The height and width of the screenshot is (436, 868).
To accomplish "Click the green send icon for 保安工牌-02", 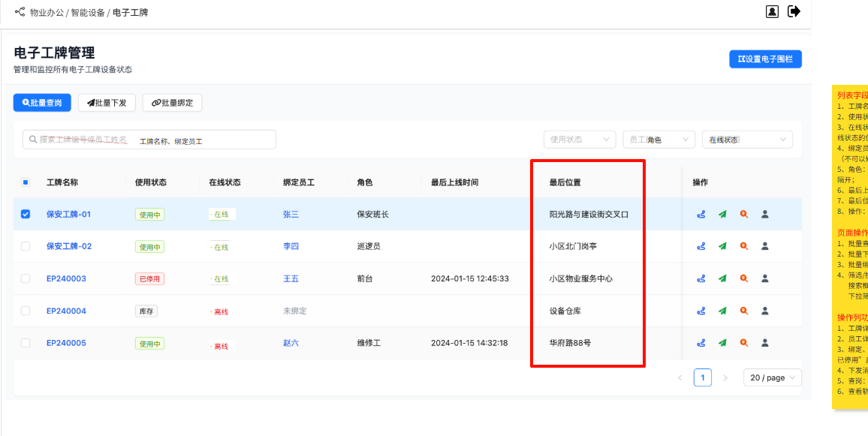I will click(722, 246).
